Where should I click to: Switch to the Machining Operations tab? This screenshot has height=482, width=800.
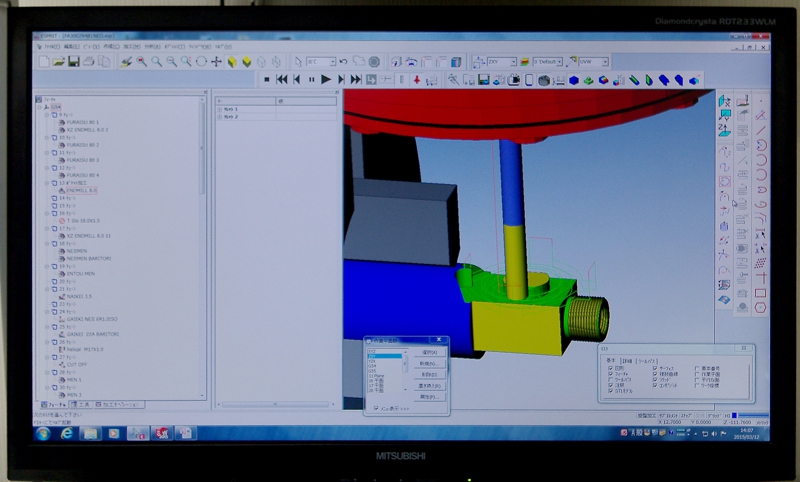119,404
